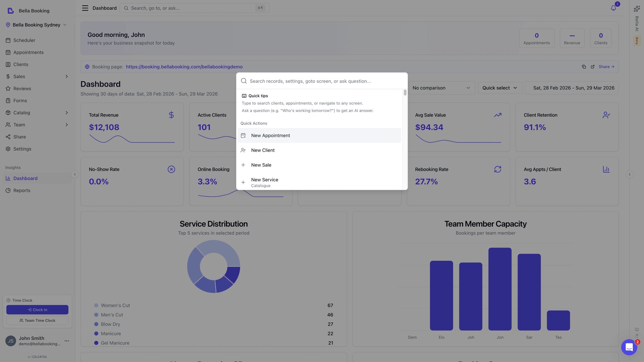644x362 pixels.
Task: Click the search popup scrollbar thumb
Action: click(405, 92)
